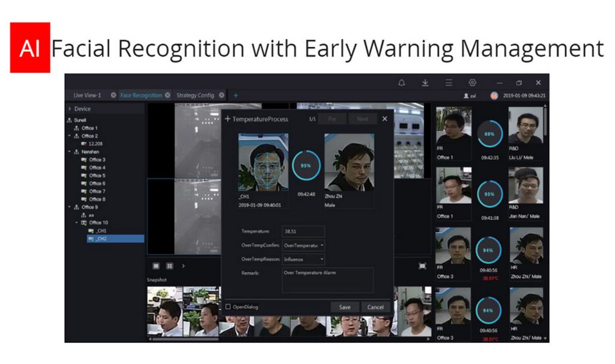Image resolution: width=615 pixels, height=364 pixels.
Task: Click the Temperature field showing 38.51
Action: point(303,231)
